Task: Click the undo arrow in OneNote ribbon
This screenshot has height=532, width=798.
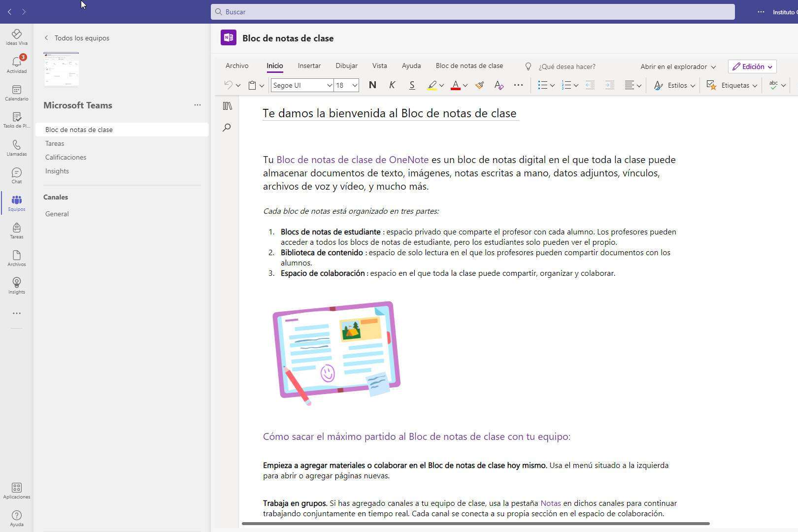Action: point(228,85)
